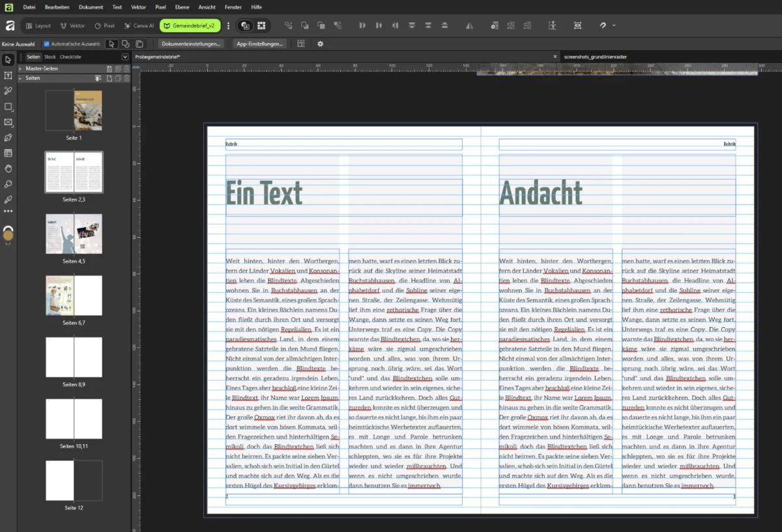
Task: Click the gear icon in context toolbar
Action: pos(320,44)
